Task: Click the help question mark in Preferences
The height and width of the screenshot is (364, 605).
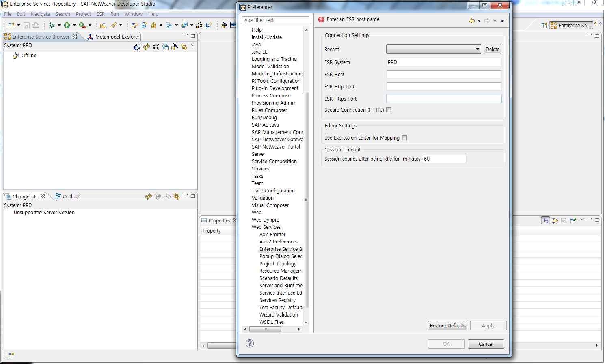Action: tap(250, 343)
